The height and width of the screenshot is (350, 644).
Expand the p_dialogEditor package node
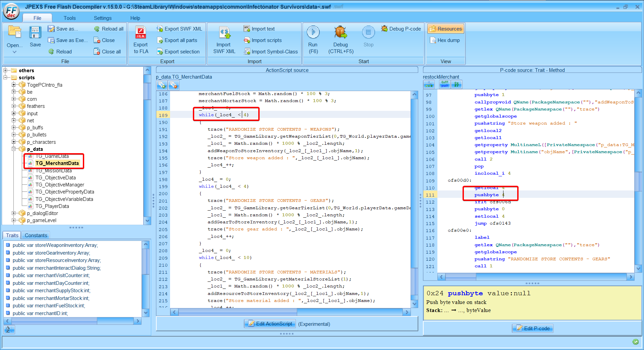(x=14, y=213)
